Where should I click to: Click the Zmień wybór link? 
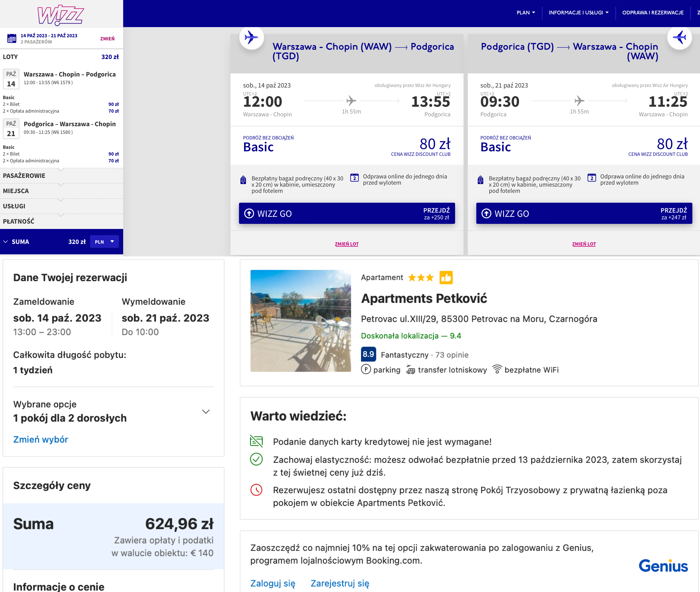[41, 439]
